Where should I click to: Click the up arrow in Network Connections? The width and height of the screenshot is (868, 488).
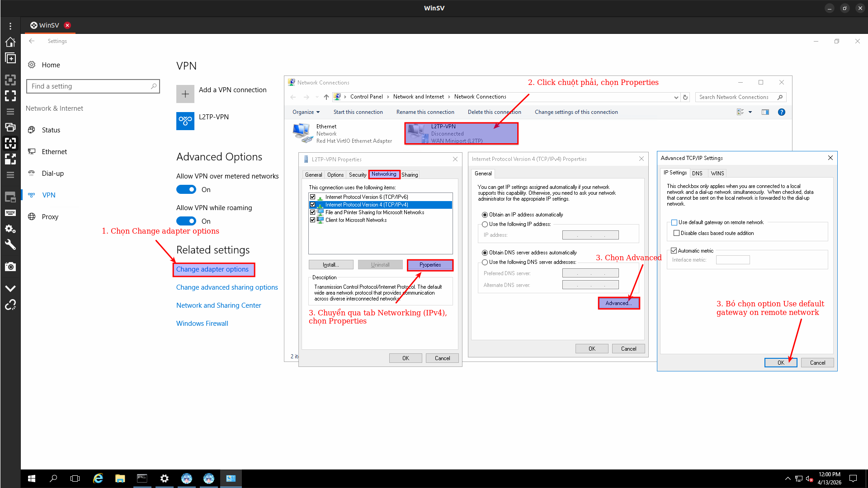[326, 97]
